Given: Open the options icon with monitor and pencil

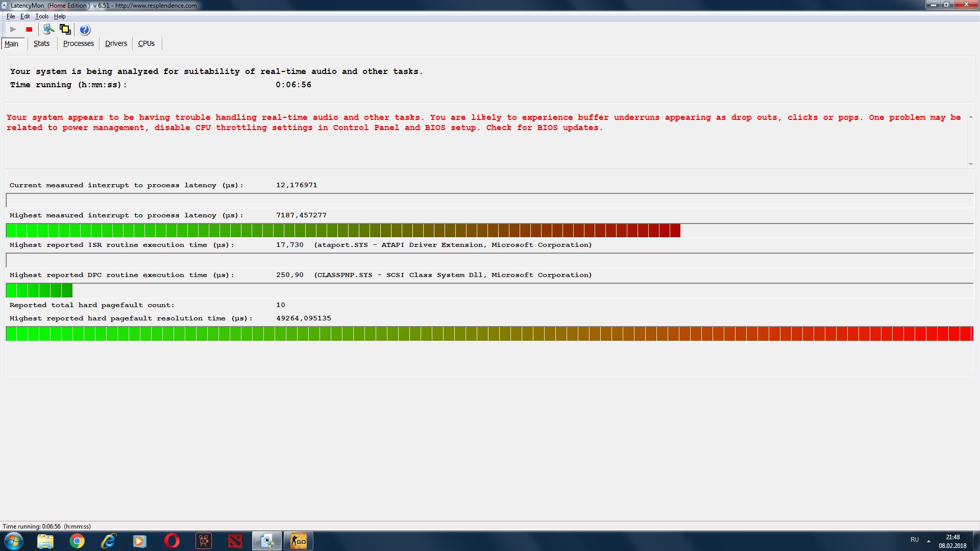Looking at the screenshot, I should coord(48,30).
